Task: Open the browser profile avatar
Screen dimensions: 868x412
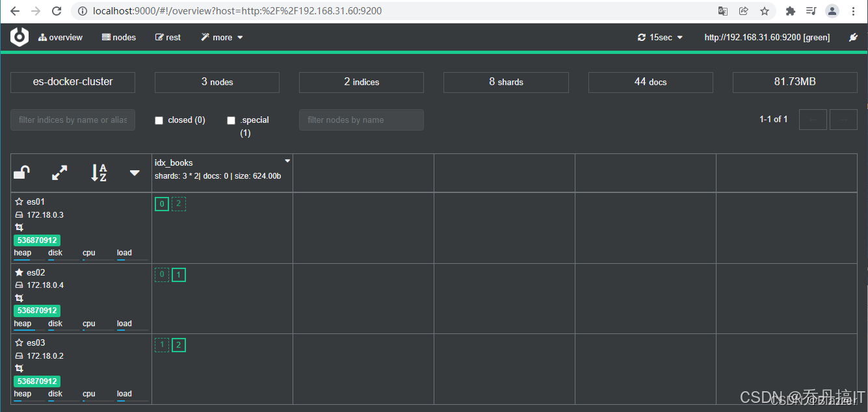Action: click(832, 11)
